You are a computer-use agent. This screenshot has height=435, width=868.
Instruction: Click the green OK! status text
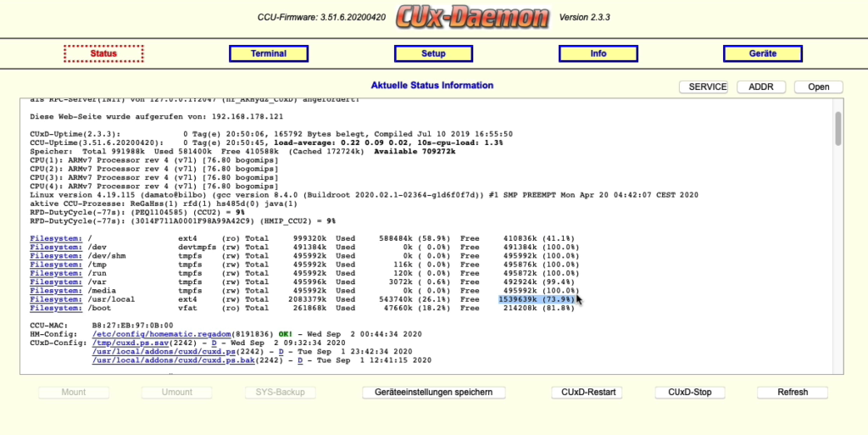[285, 334]
